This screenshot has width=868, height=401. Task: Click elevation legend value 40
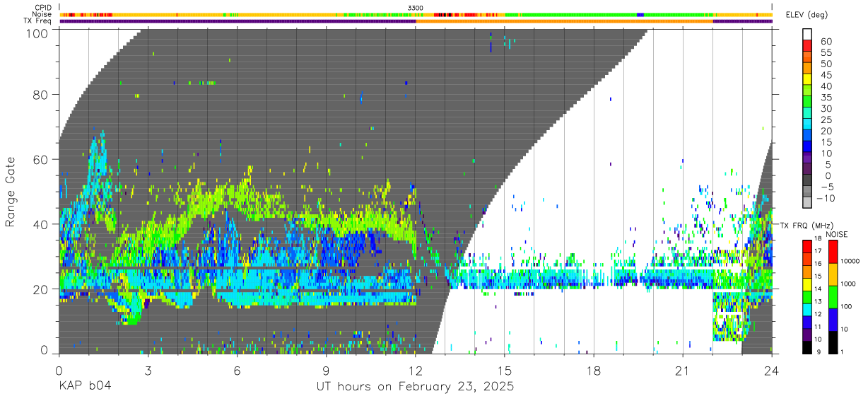[x=826, y=86]
